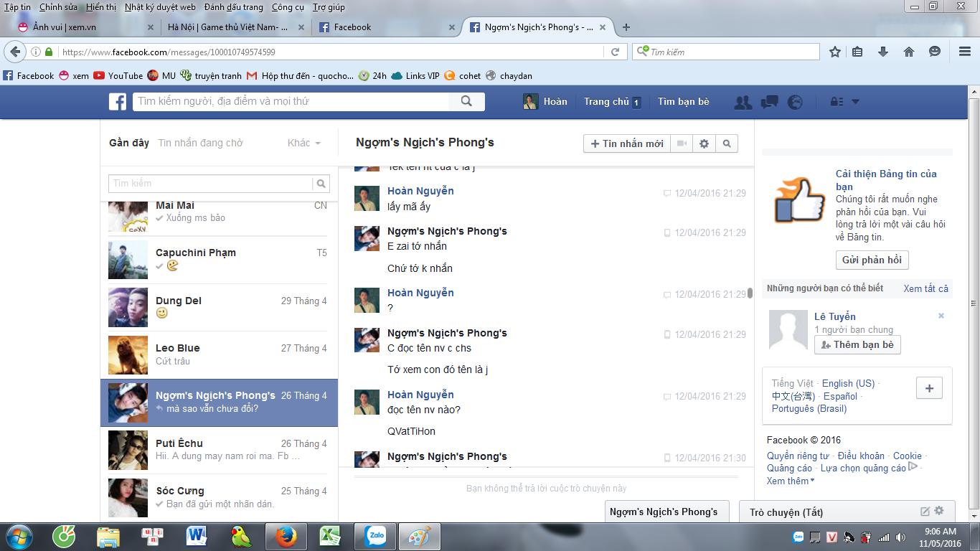The image size is (980, 551).
Task: Open Công cụ menu
Action: click(288, 7)
